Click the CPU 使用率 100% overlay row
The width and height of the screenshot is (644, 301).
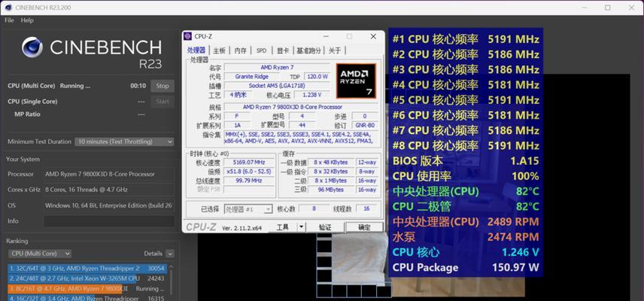(x=466, y=176)
